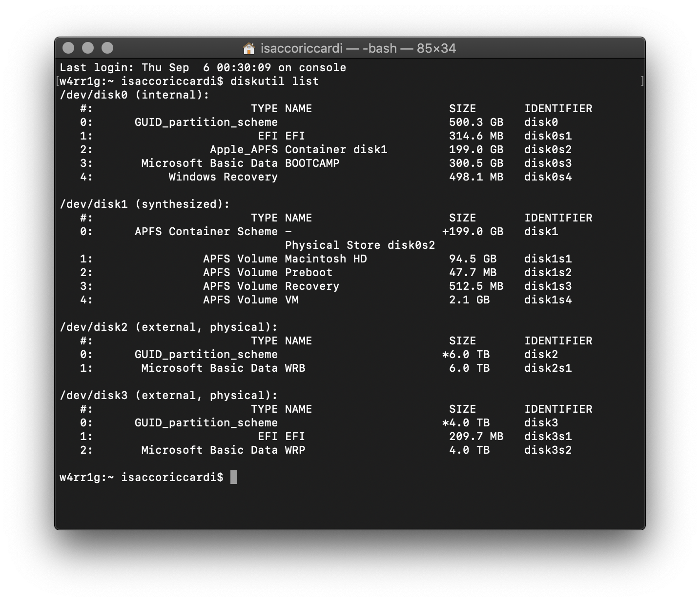The height and width of the screenshot is (602, 700).
Task: Click the 'disk0s3' identifier
Action: tap(548, 163)
